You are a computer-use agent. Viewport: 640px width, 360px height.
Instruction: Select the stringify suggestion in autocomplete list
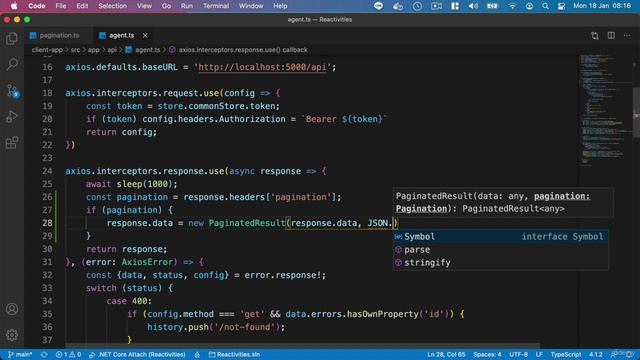pyautogui.click(x=500, y=262)
